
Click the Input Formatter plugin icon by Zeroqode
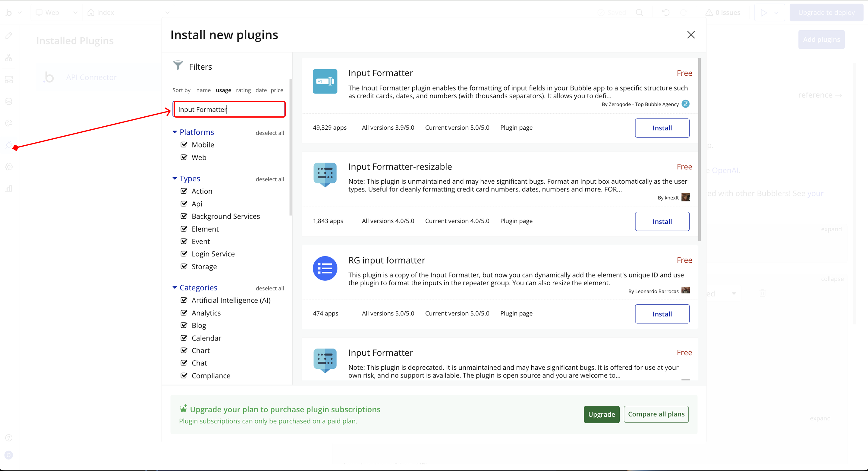click(325, 81)
